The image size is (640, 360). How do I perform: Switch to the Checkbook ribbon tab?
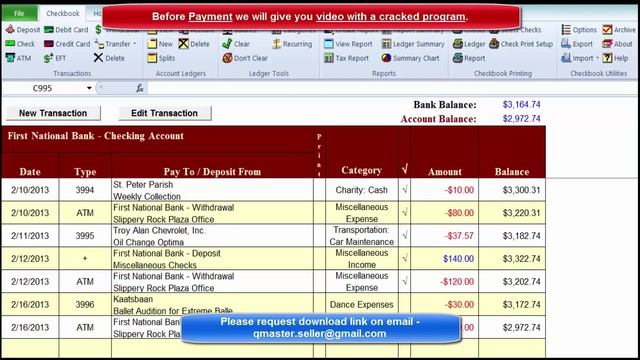(x=62, y=13)
